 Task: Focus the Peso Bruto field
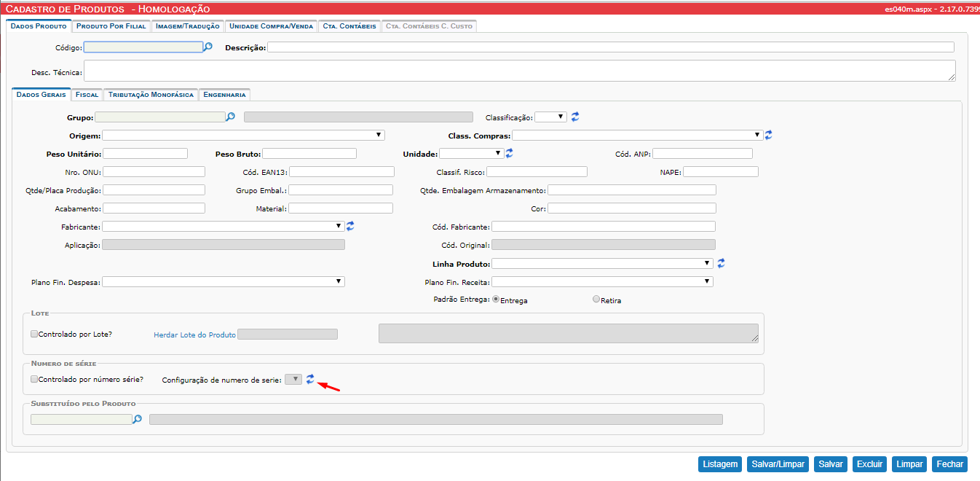click(x=309, y=153)
